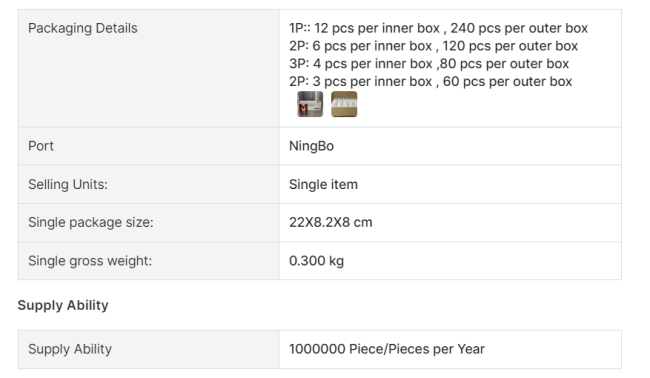Click the Single package size label
Viewport: 650px width, 378px height.
tap(90, 223)
